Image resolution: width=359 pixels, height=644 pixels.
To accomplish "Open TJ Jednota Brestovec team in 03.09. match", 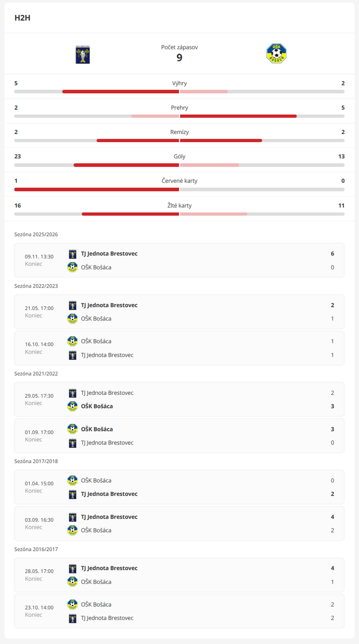I will [x=109, y=517].
